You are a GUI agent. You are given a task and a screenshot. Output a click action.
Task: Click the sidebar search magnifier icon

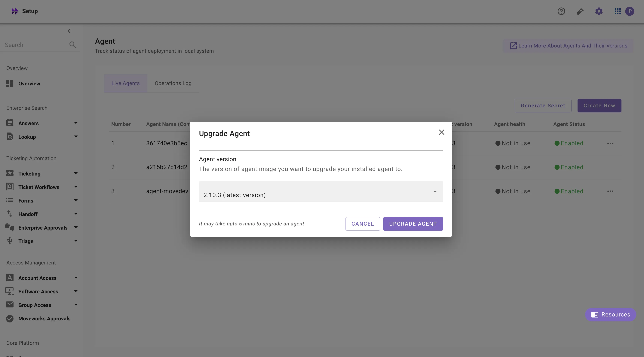pyautogui.click(x=72, y=45)
